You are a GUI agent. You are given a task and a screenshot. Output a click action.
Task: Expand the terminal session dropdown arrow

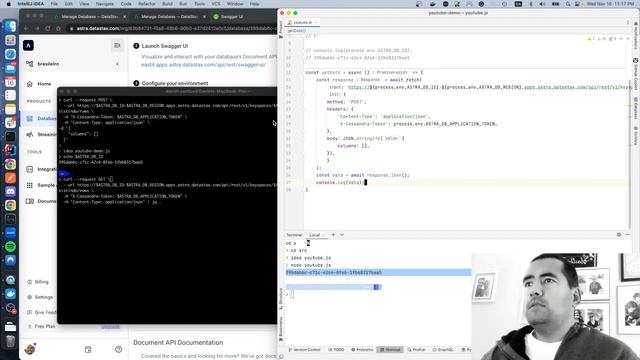[x=342, y=235]
